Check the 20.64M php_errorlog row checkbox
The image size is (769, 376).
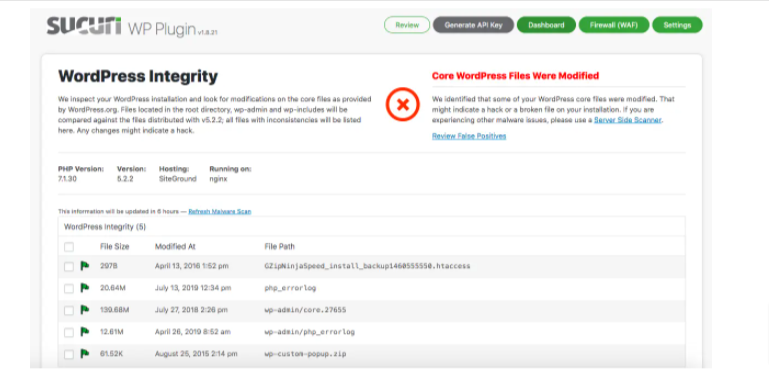(x=69, y=289)
